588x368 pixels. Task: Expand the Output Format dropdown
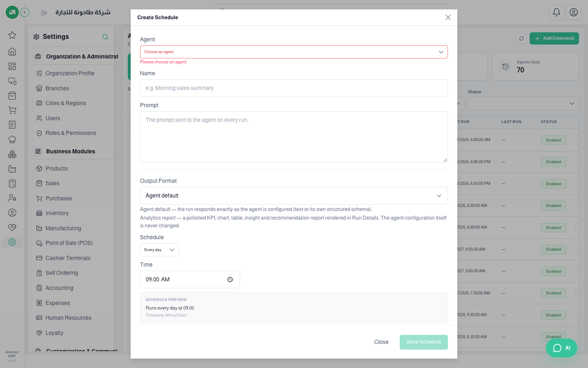[x=294, y=195]
